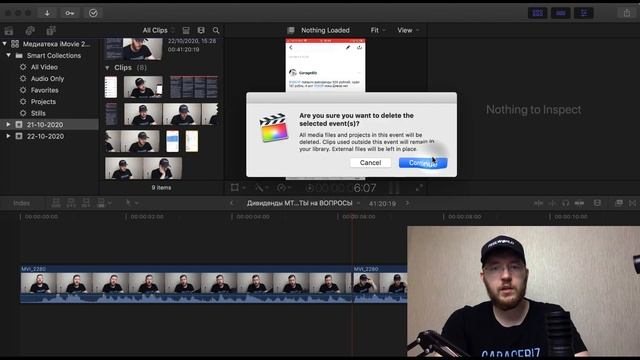
Task: Open the Keyword Editor key icon
Action: (70, 13)
